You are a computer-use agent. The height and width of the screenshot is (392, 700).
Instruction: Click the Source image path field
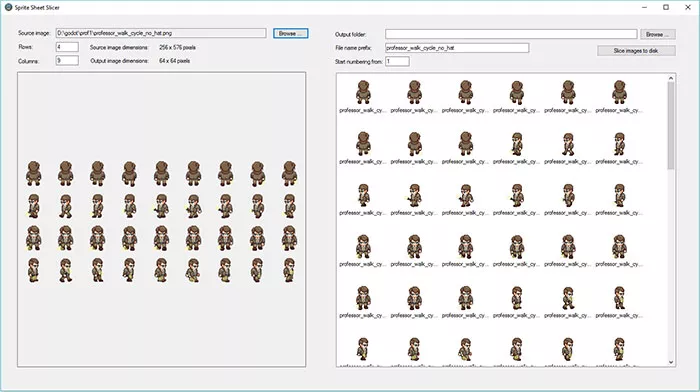point(161,33)
